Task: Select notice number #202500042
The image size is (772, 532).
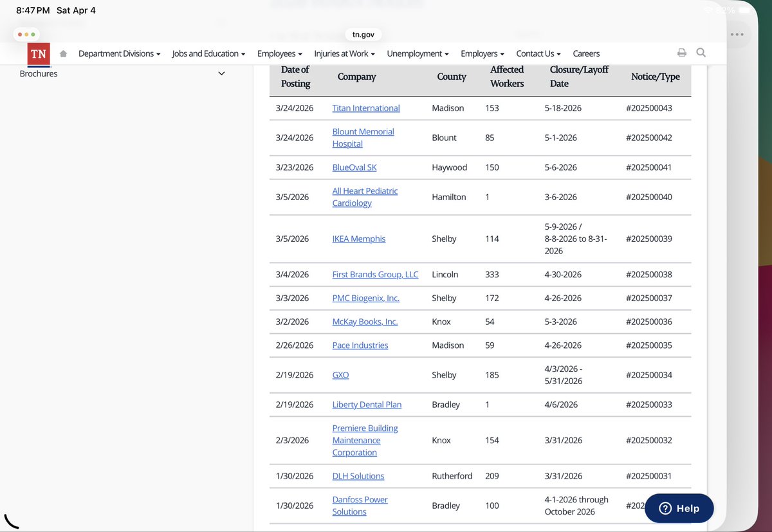Action: pos(648,138)
